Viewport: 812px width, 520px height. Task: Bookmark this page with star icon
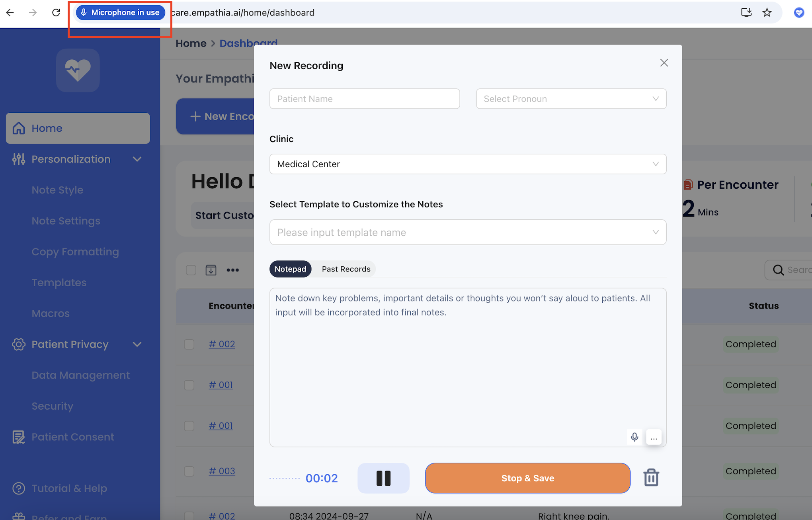[767, 13]
